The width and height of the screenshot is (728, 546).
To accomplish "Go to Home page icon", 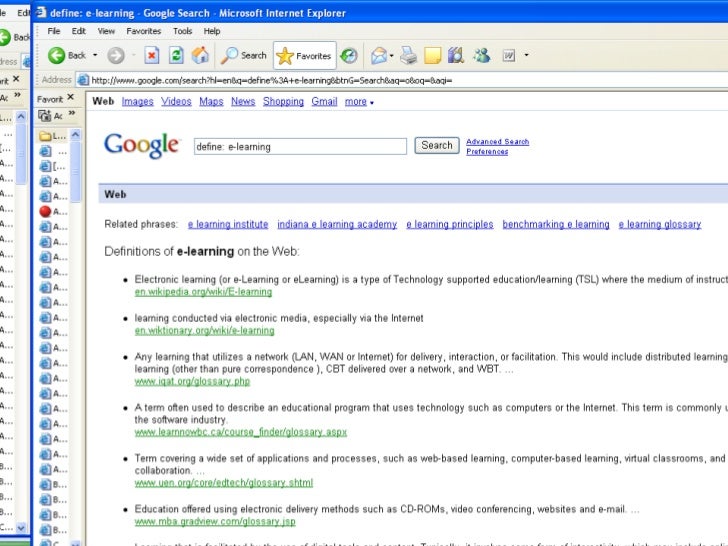I will 201,56.
